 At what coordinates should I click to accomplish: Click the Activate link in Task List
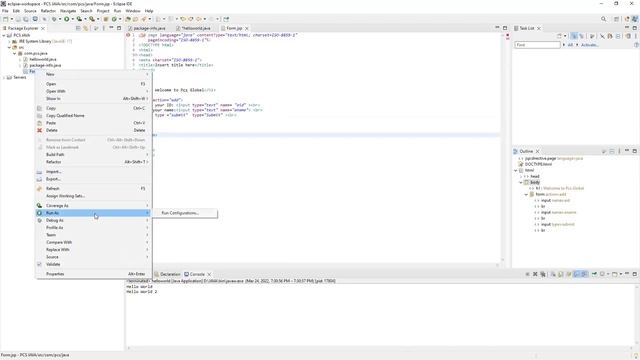(x=590, y=45)
